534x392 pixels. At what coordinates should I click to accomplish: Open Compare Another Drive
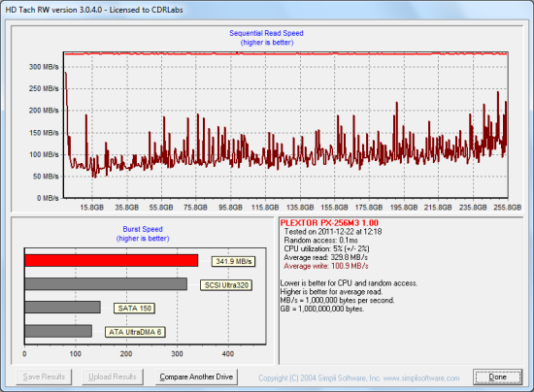click(196, 376)
